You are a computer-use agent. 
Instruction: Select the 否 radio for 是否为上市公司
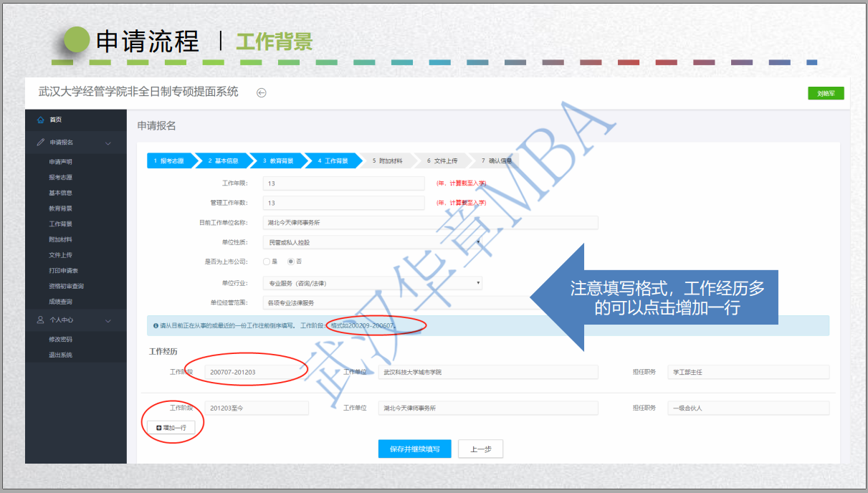pos(291,262)
